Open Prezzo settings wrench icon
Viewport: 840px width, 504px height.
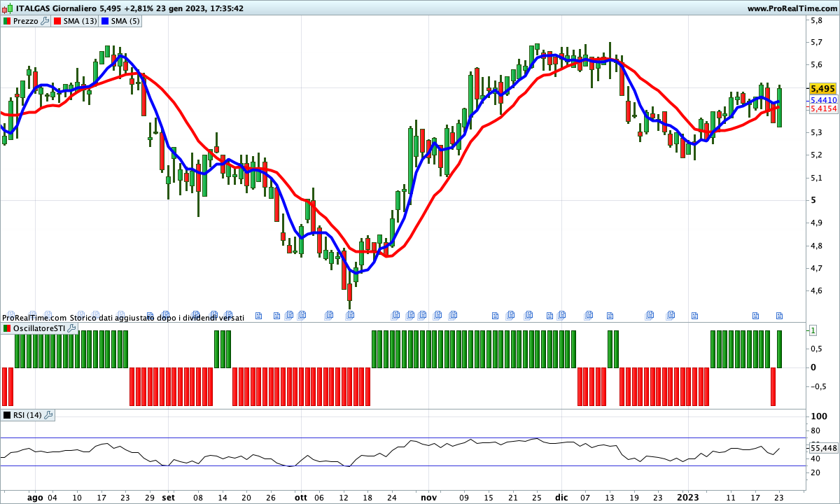pos(45,21)
